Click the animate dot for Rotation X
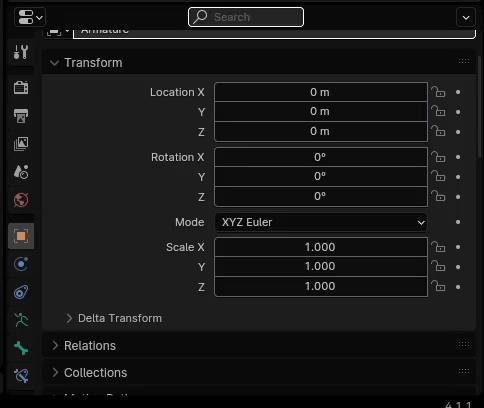 (x=458, y=157)
